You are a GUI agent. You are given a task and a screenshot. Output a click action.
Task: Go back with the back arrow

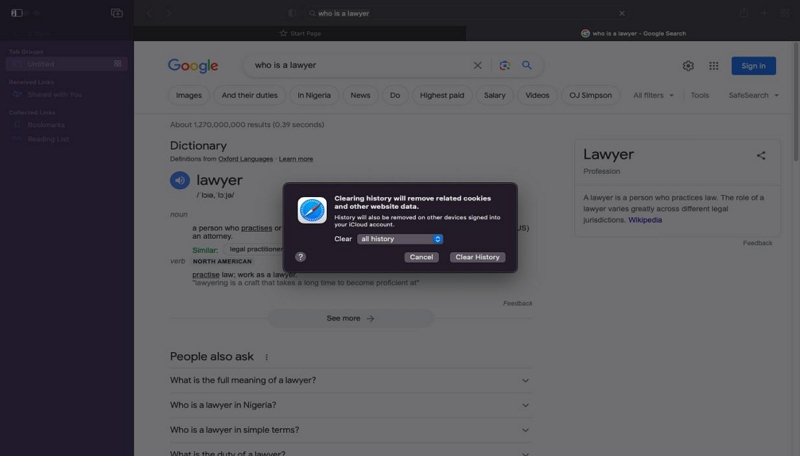click(x=149, y=13)
